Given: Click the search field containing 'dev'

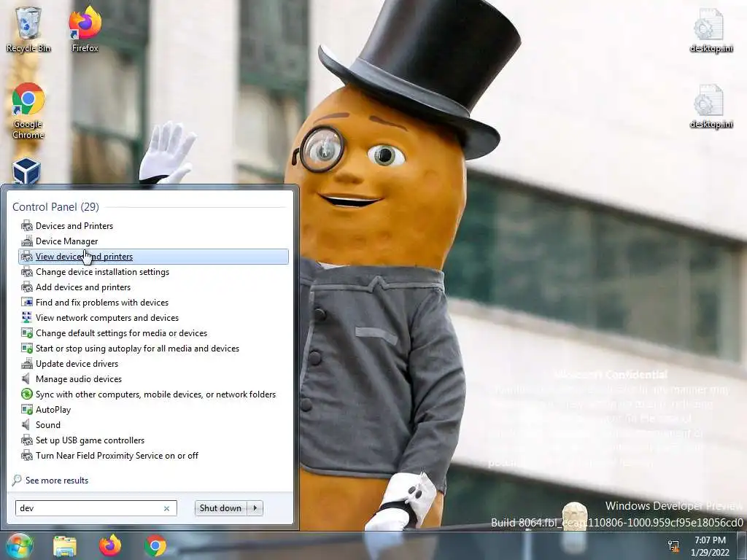Looking at the screenshot, I should (x=96, y=508).
